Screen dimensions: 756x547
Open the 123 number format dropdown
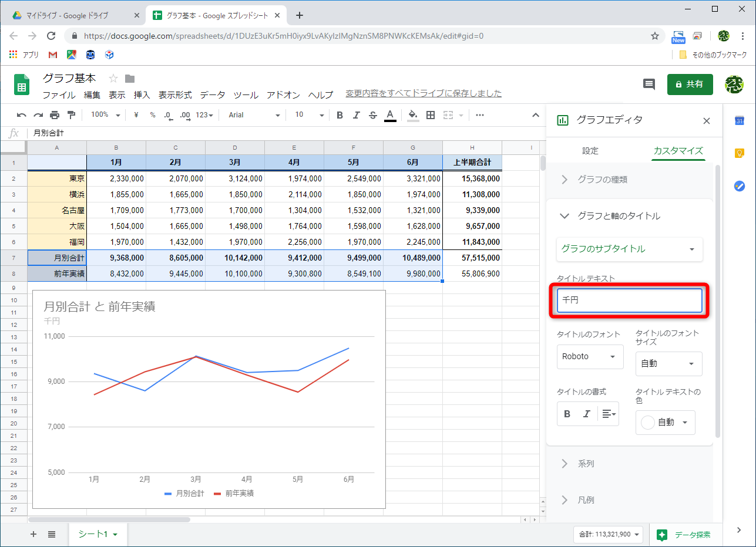tap(204, 115)
